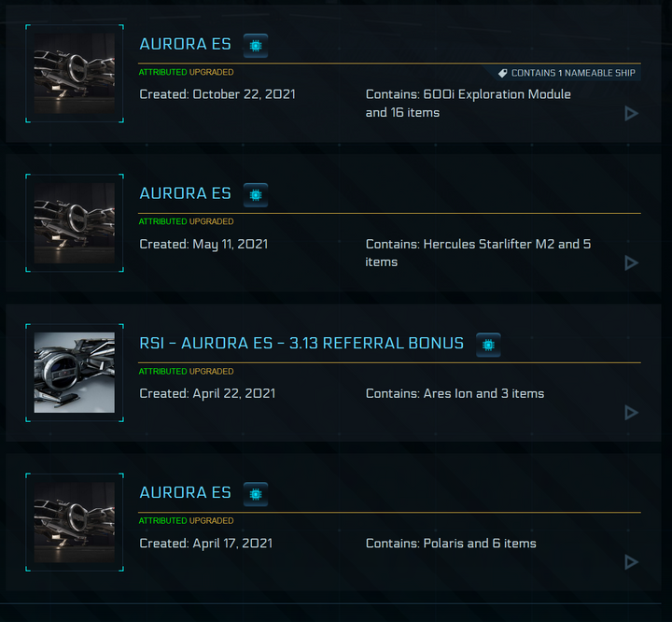672x622 pixels.
Task: Click chip icon beside October 2021 Aurora ES
Action: coord(256,46)
